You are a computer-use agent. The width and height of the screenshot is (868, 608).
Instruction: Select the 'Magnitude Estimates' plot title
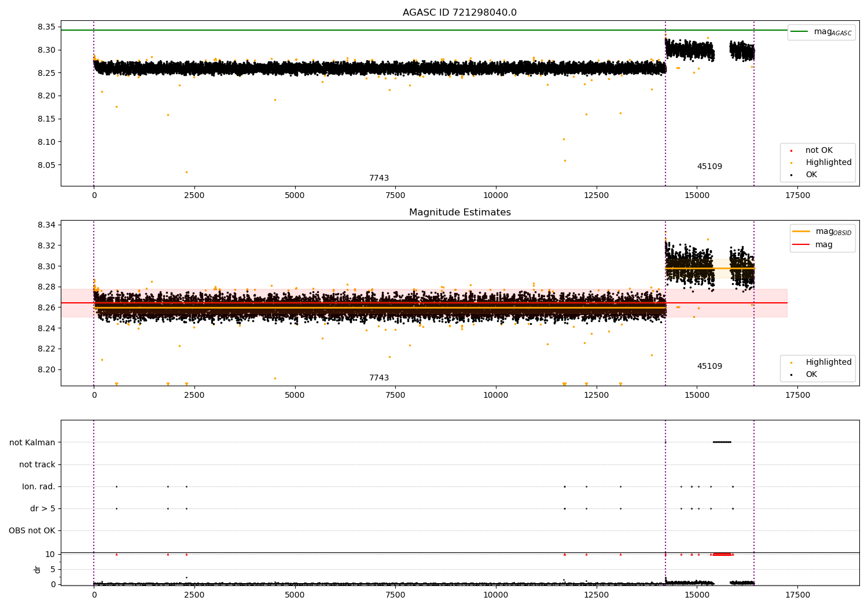[x=459, y=213]
